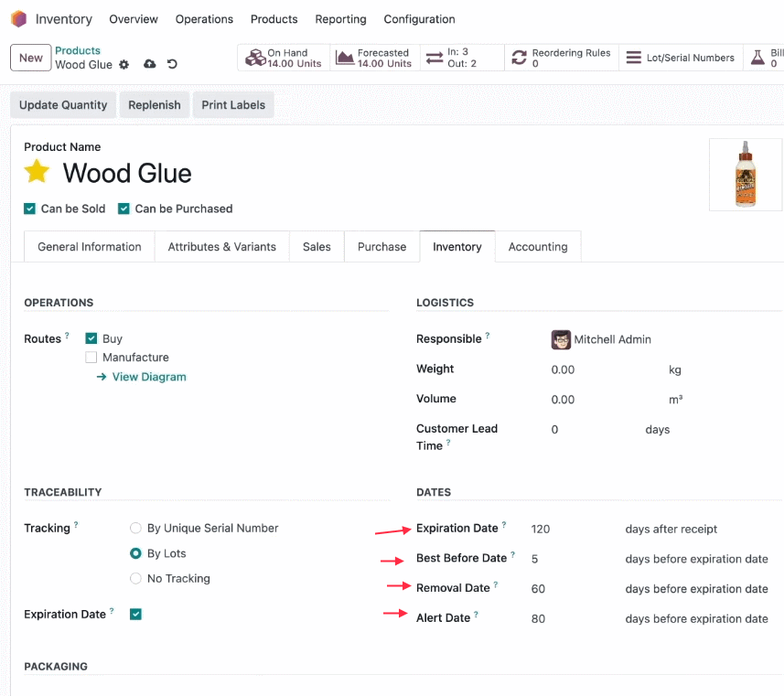Screen dimensions: 784x696
Task: Open the View Diagram link
Action: tap(142, 377)
